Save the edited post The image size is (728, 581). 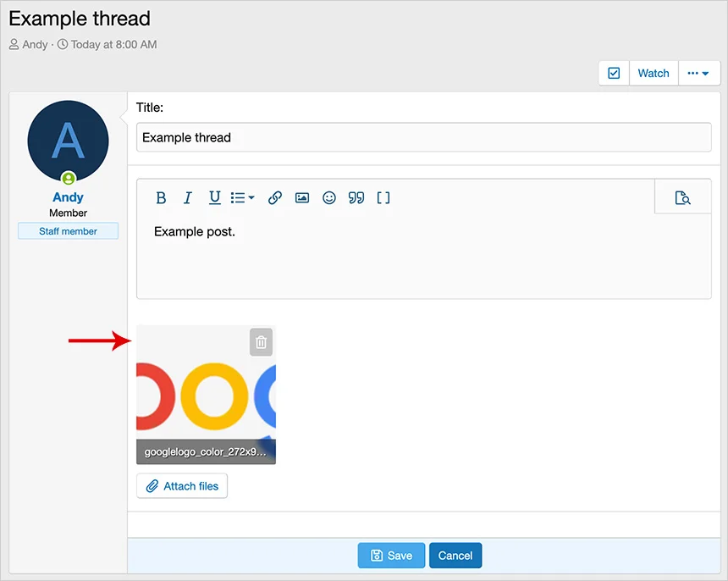(391, 556)
